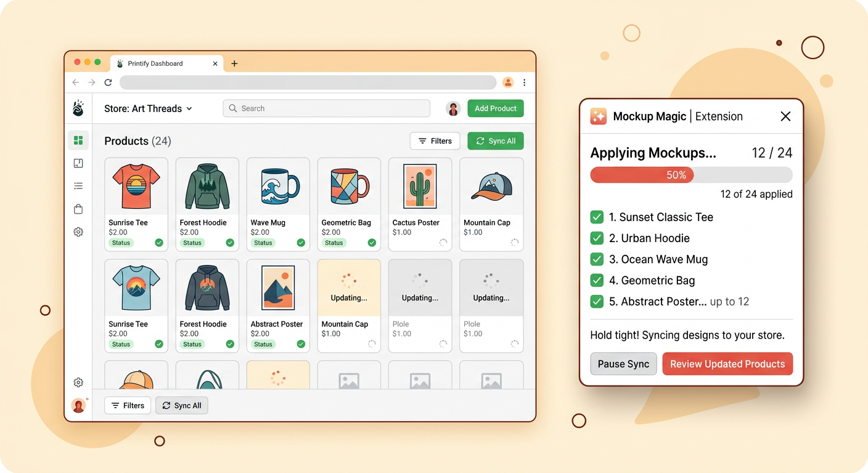Toggle checkbox for 4. Geometric Bag in extension list
868x473 pixels.
[x=597, y=280]
